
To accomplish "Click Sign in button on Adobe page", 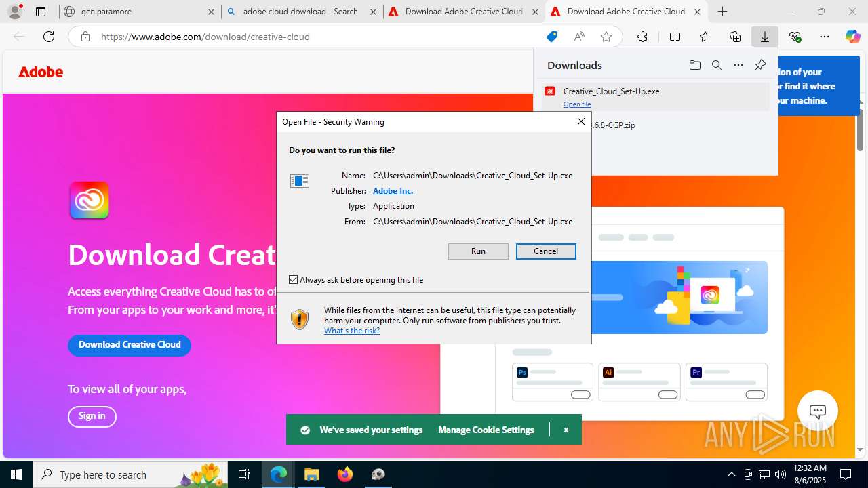I will tap(92, 416).
